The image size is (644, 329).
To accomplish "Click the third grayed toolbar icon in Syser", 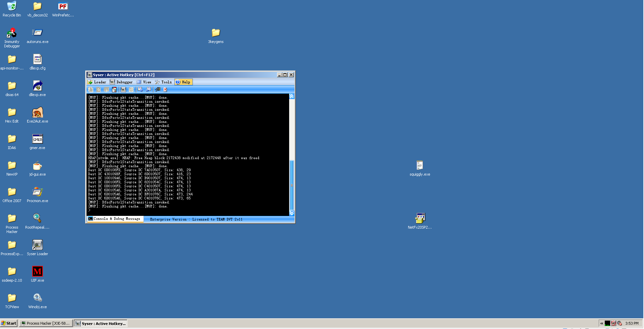I will click(x=106, y=90).
